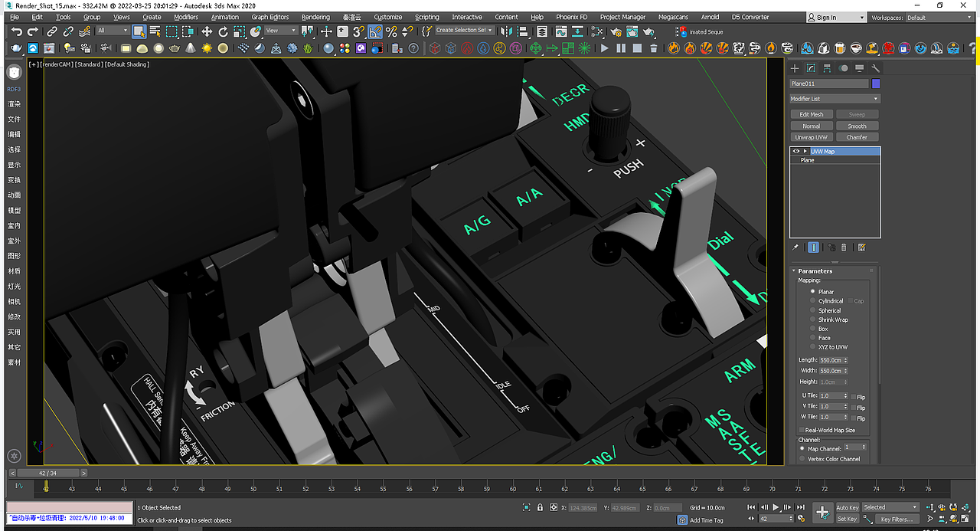Click the Undo arrow icon

coord(17,31)
